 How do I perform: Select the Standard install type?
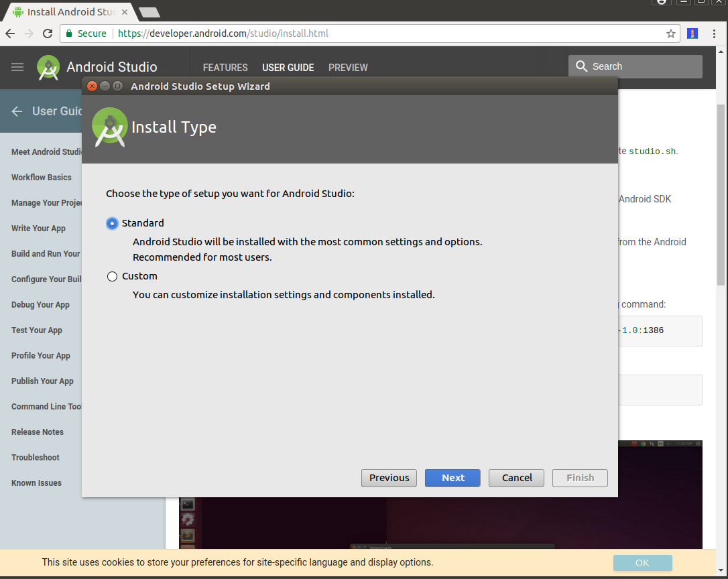[x=112, y=223]
